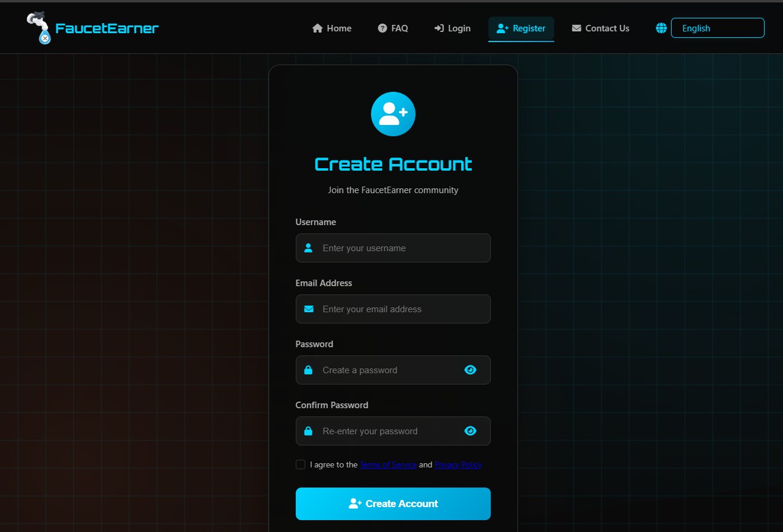The image size is (783, 532).
Task: Open the Terms of Service link
Action: 388,464
